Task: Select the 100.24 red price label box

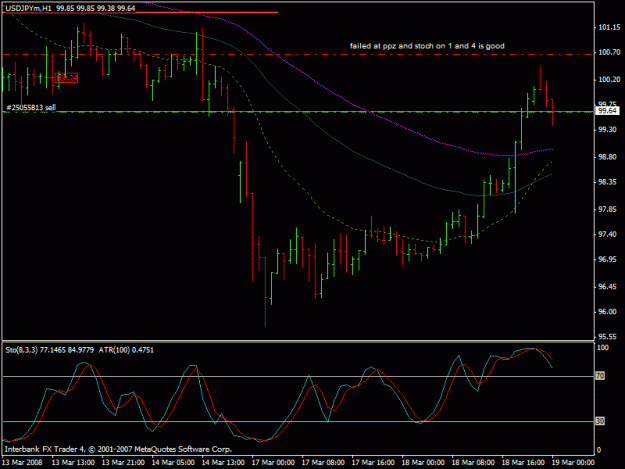Action: pyautogui.click(x=66, y=78)
